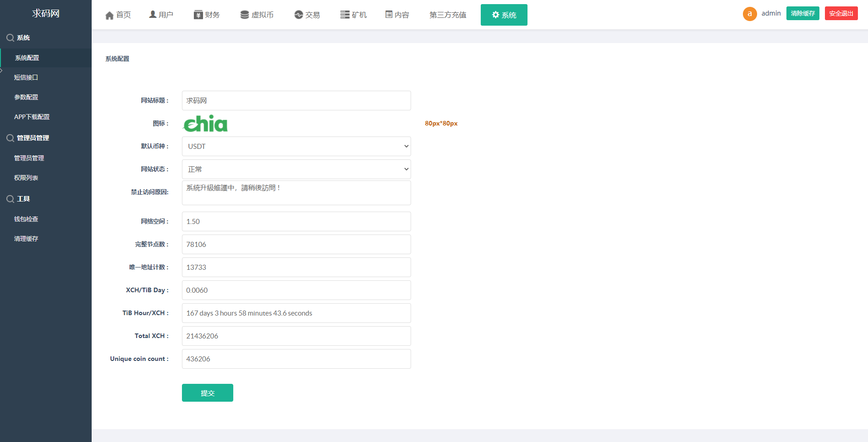Click the 系统配置 page heading
The width and height of the screenshot is (868, 442).
click(x=117, y=59)
